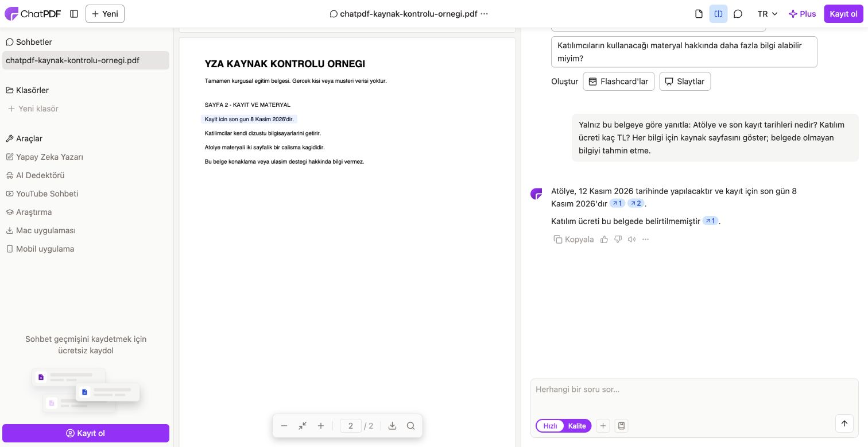Click the plus attach icon in chat input
Viewport: 868px width, 447px height.
[x=603, y=426]
